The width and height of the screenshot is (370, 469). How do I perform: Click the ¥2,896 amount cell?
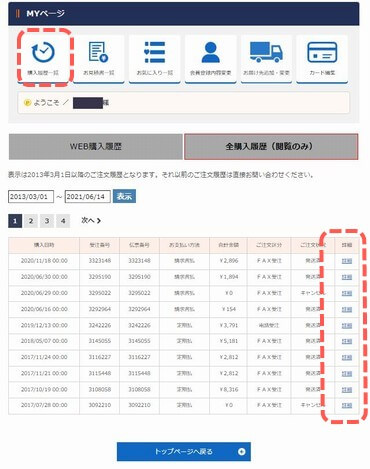pyautogui.click(x=229, y=261)
